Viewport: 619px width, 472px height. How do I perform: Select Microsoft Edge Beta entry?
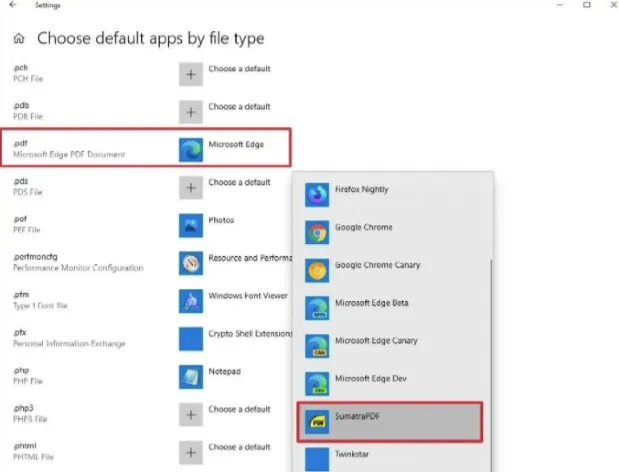[391, 308]
